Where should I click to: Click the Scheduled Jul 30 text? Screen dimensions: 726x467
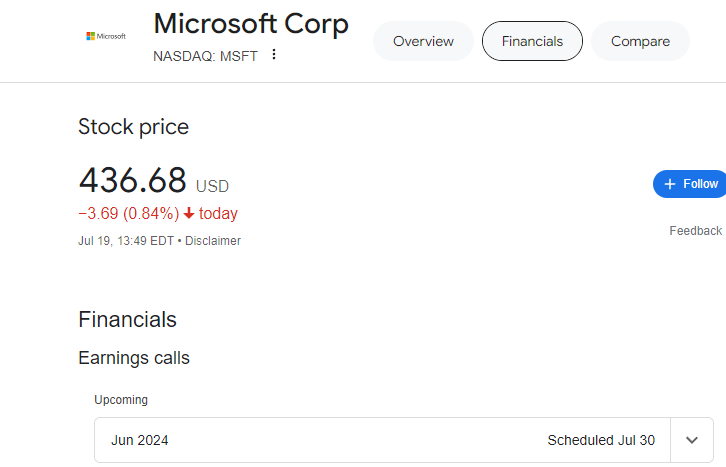point(601,440)
